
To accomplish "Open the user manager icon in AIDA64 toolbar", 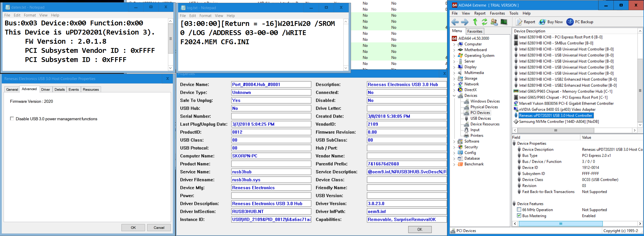I will click(494, 22).
